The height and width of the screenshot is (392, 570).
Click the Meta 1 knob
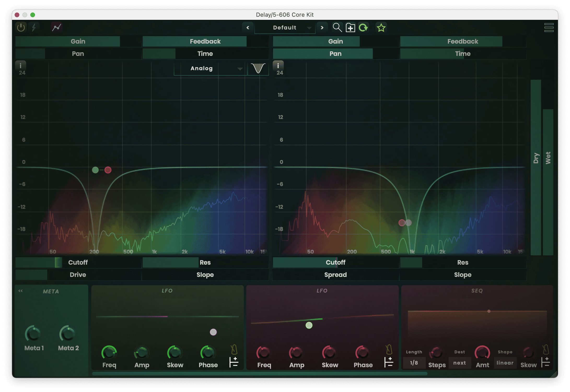click(x=33, y=334)
